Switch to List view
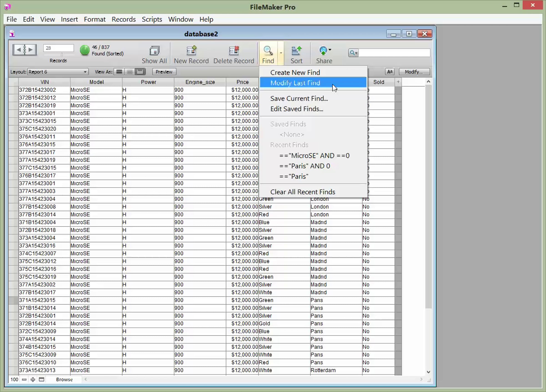 [x=129, y=72]
